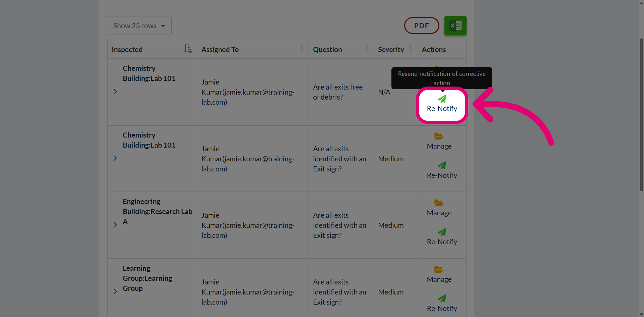Expand the Learning Group row
Screen dimensions: 644x317
click(x=115, y=291)
